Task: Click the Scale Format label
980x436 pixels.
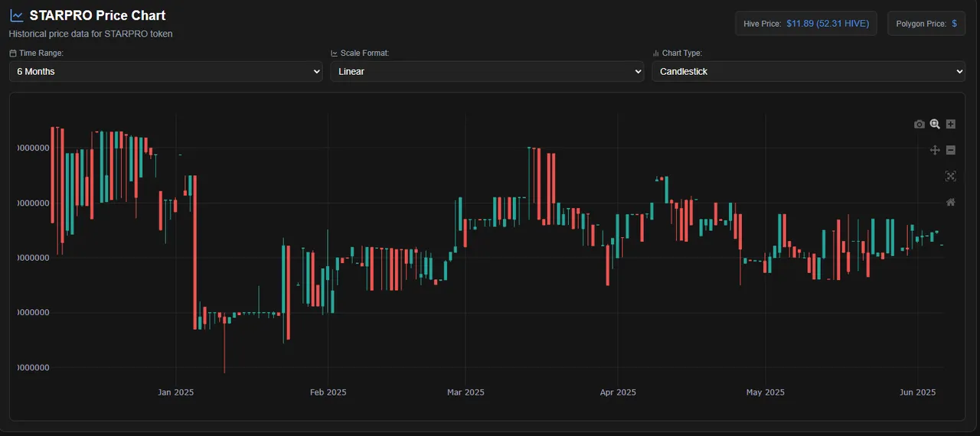Action: pos(365,53)
